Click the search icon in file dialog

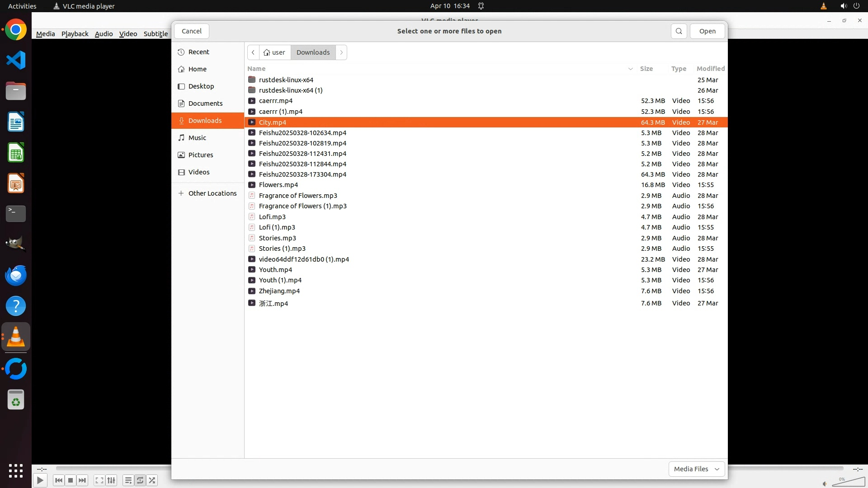679,31
